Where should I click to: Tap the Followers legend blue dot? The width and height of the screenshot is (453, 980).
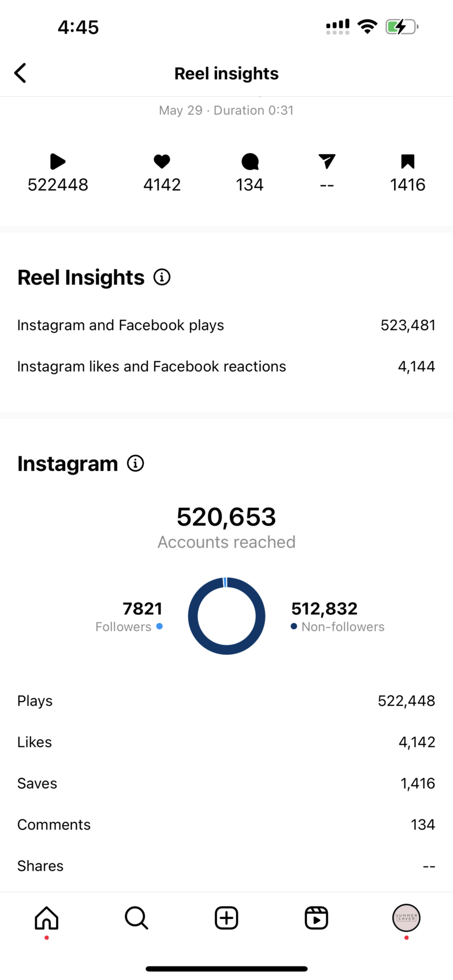point(160,626)
